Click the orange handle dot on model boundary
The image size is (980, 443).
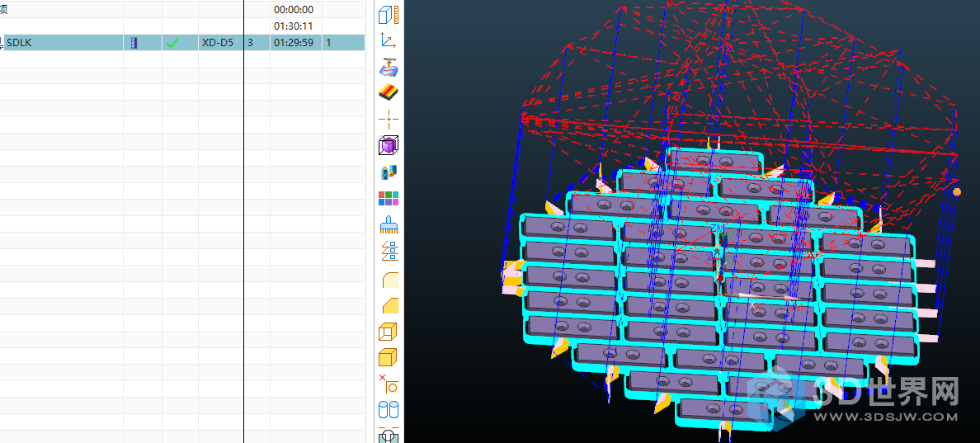tap(957, 192)
